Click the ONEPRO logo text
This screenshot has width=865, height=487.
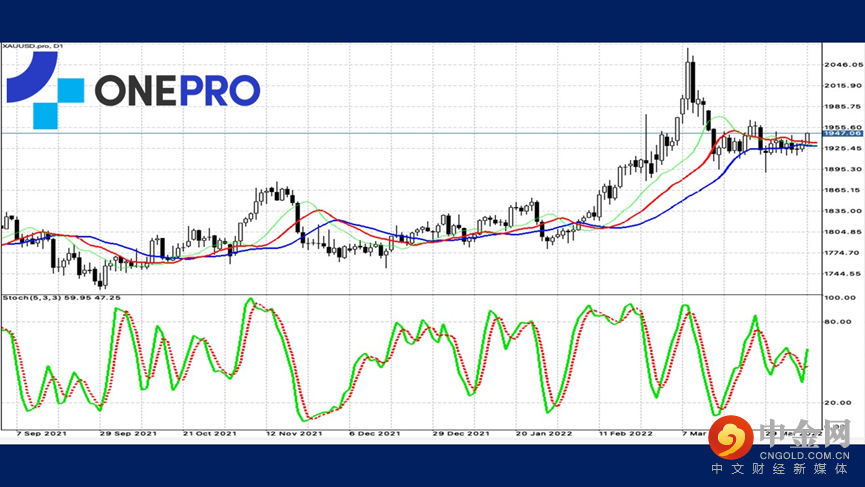tap(178, 90)
